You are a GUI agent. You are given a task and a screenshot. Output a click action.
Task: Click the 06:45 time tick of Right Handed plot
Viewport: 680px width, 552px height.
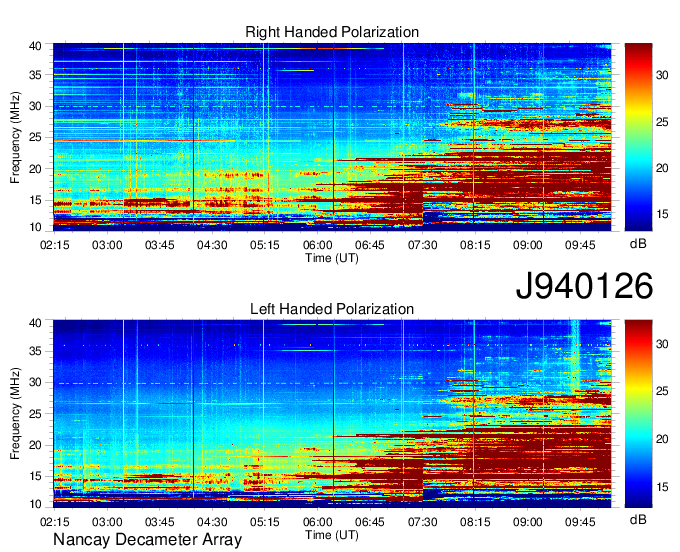(370, 245)
